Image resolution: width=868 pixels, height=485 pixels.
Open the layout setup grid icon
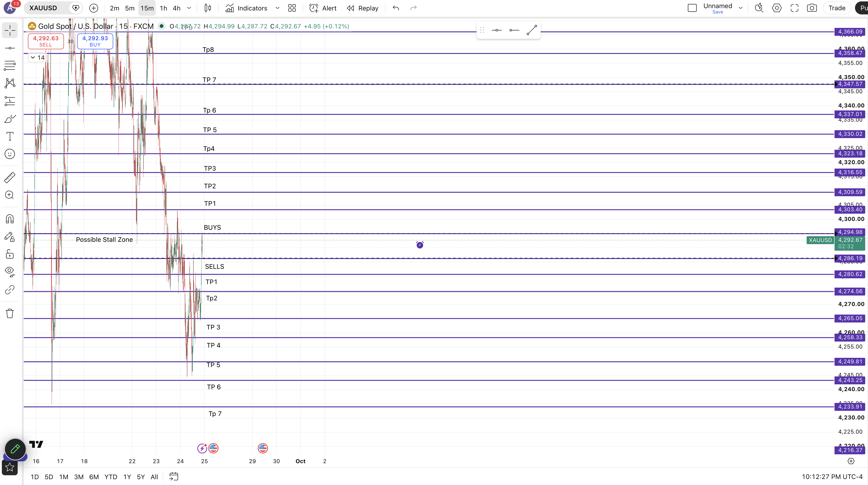point(292,8)
